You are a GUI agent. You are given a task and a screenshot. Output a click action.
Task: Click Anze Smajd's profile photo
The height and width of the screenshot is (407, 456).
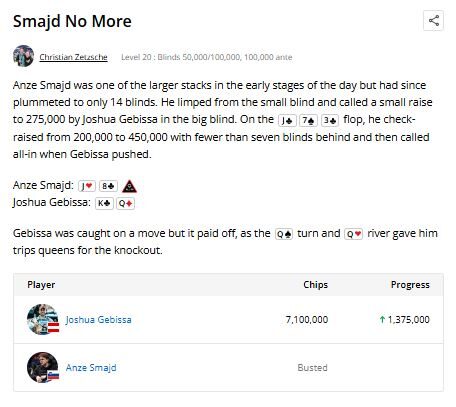click(43, 367)
